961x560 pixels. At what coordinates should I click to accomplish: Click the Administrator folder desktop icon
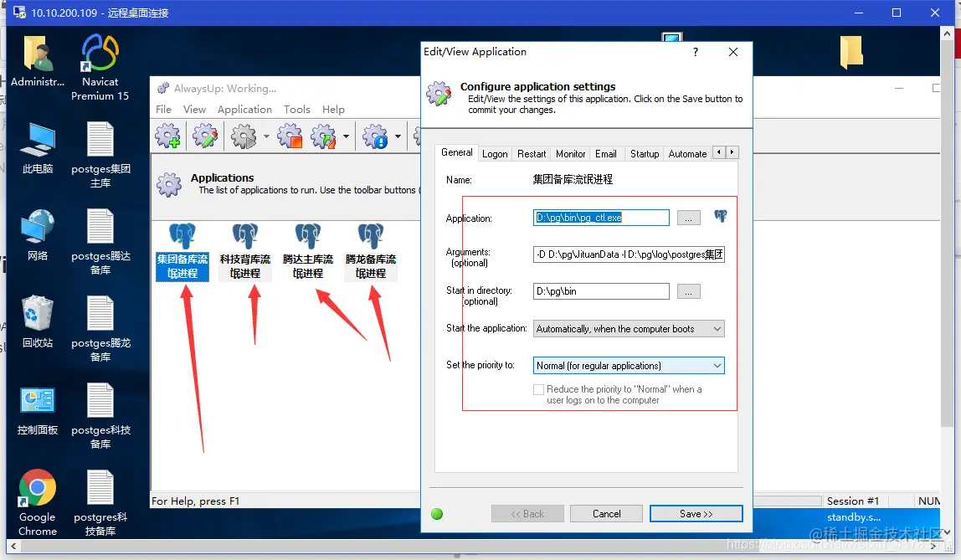(38, 61)
